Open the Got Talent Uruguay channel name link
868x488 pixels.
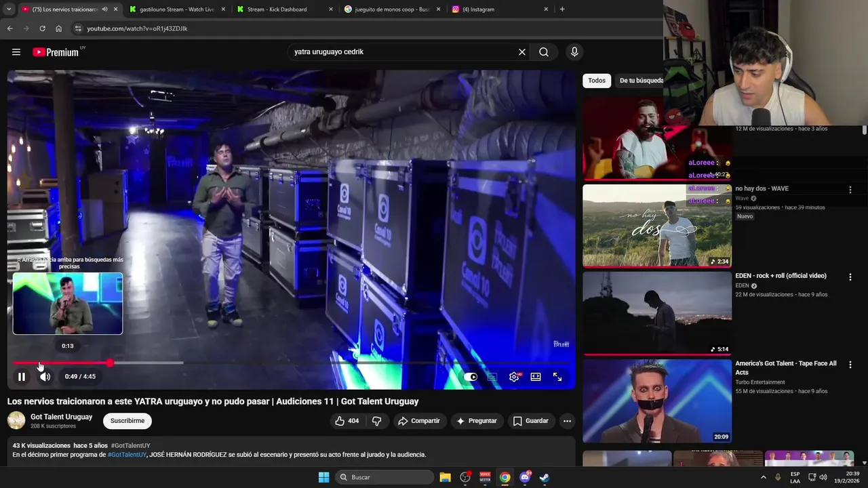click(61, 417)
